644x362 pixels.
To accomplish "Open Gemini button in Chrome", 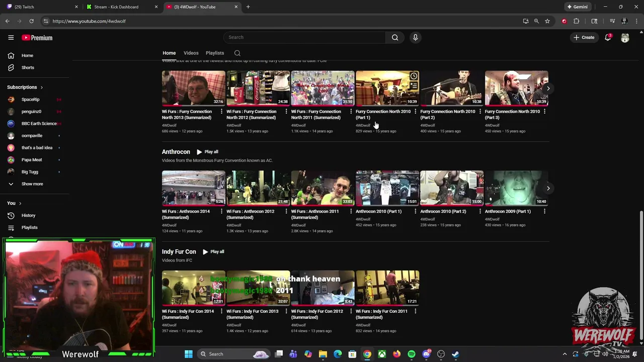I will (578, 7).
